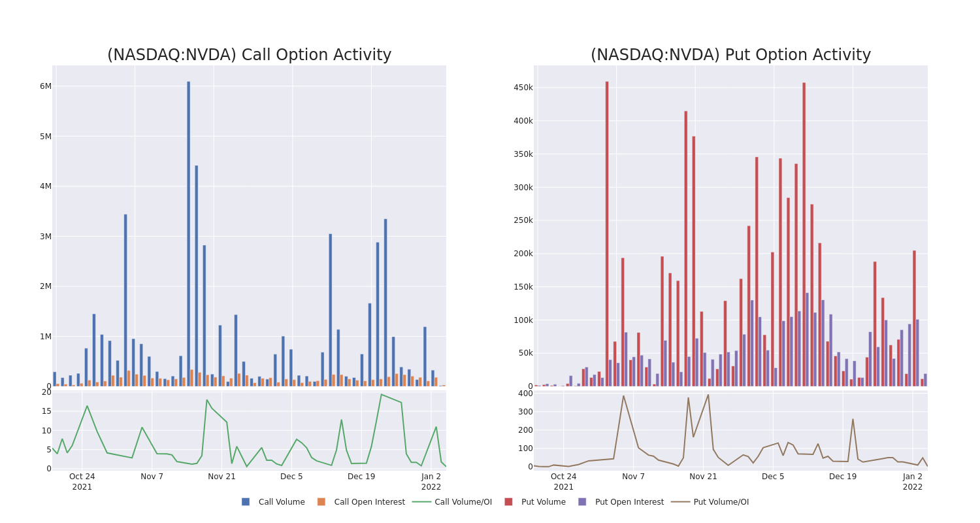Image resolution: width=980 pixels, height=523 pixels.
Task: Click the 2M y-axis label on call chart
Action: point(46,286)
